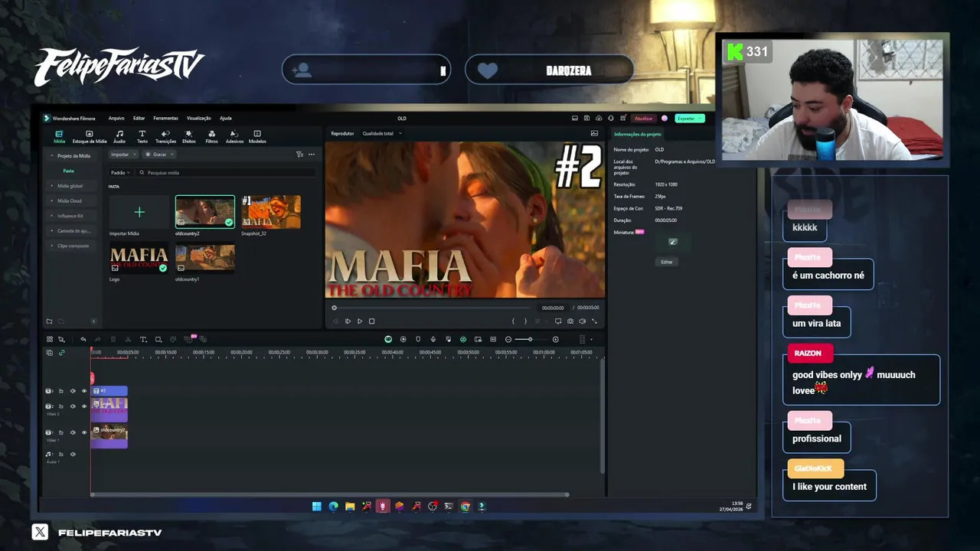Click the Atualizar button
This screenshot has height=551, width=980.
coord(644,119)
